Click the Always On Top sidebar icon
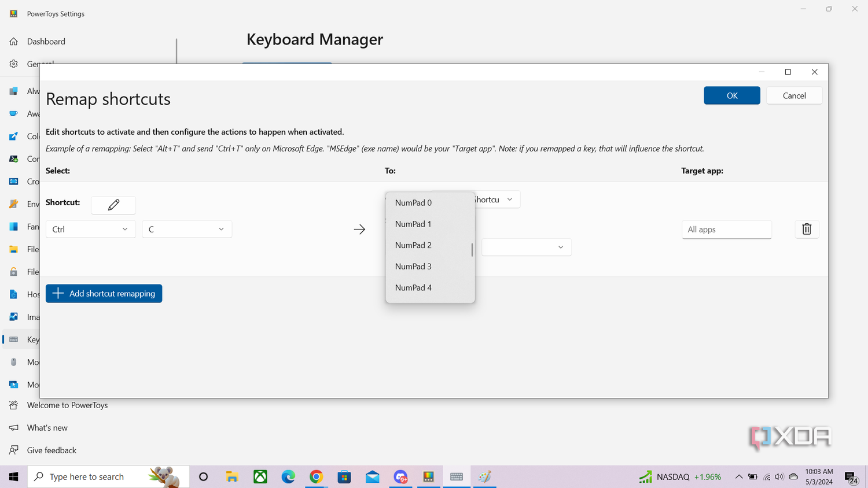 click(14, 91)
